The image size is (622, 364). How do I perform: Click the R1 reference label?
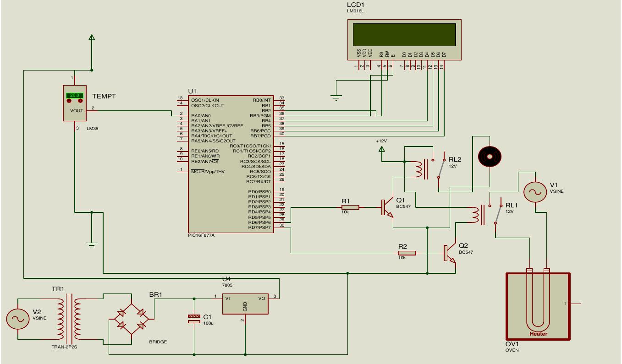point(346,201)
